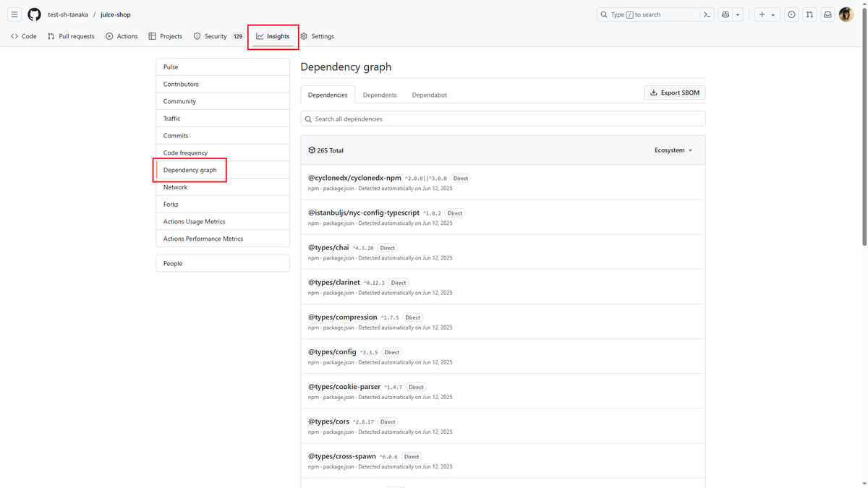Click the Security count badge 129

tap(237, 36)
